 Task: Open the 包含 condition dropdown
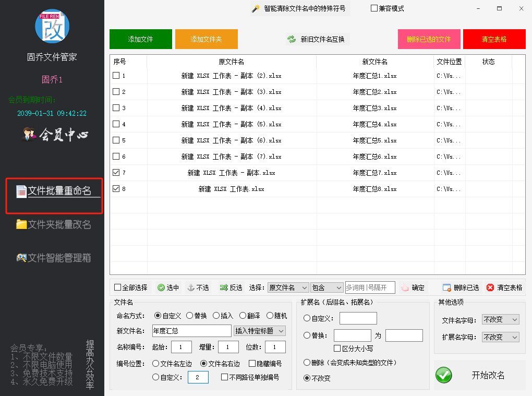pyautogui.click(x=327, y=288)
